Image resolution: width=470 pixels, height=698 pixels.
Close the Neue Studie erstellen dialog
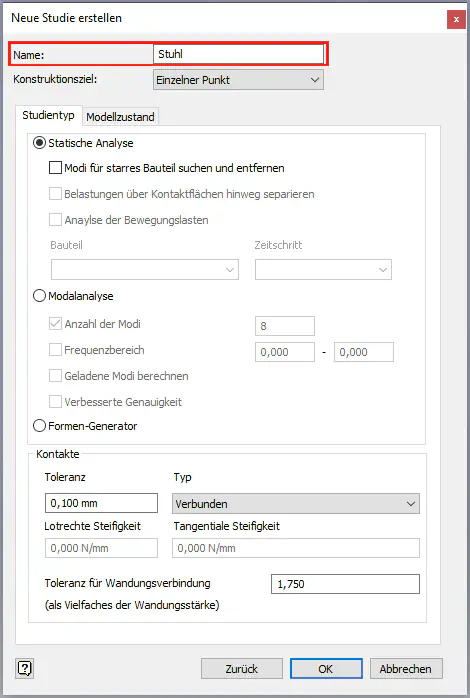(x=456, y=20)
